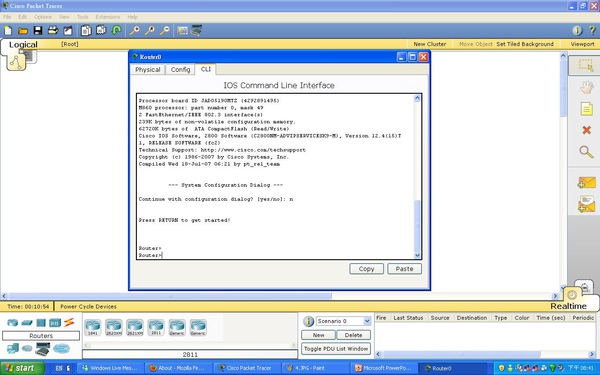Click Power Cycle Devices
Viewport: 600px width, 375px height.
click(88, 307)
